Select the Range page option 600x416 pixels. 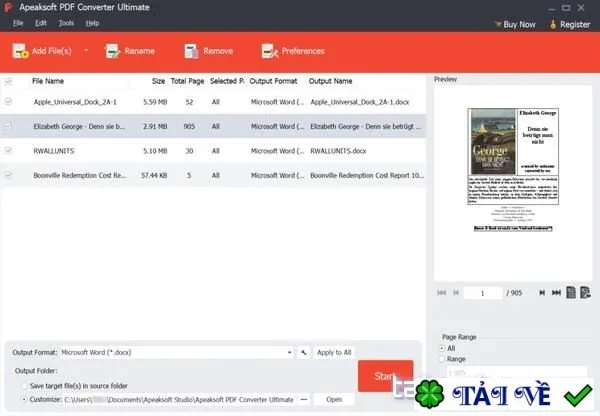[442, 359]
